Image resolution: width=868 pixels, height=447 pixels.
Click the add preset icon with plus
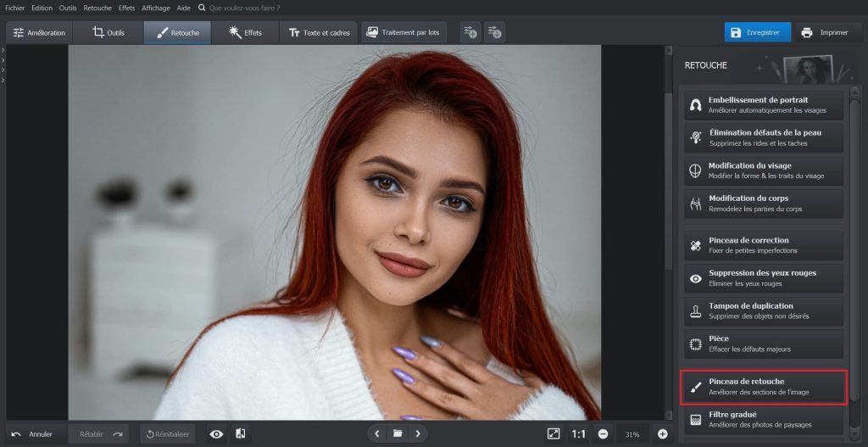pos(470,33)
